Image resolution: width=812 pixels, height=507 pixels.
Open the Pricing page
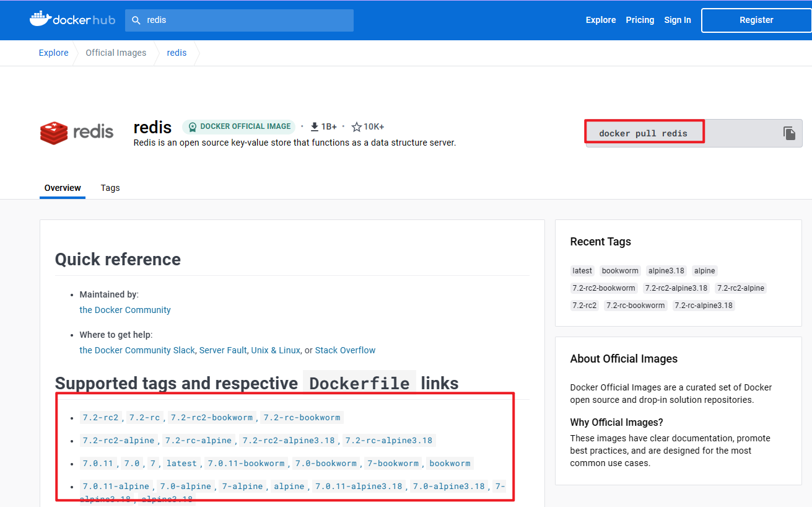pos(640,20)
